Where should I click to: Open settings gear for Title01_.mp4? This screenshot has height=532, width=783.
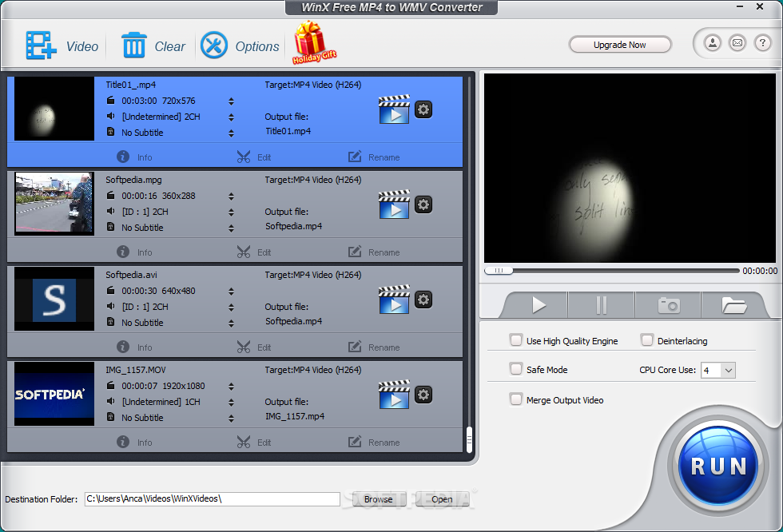tap(423, 109)
